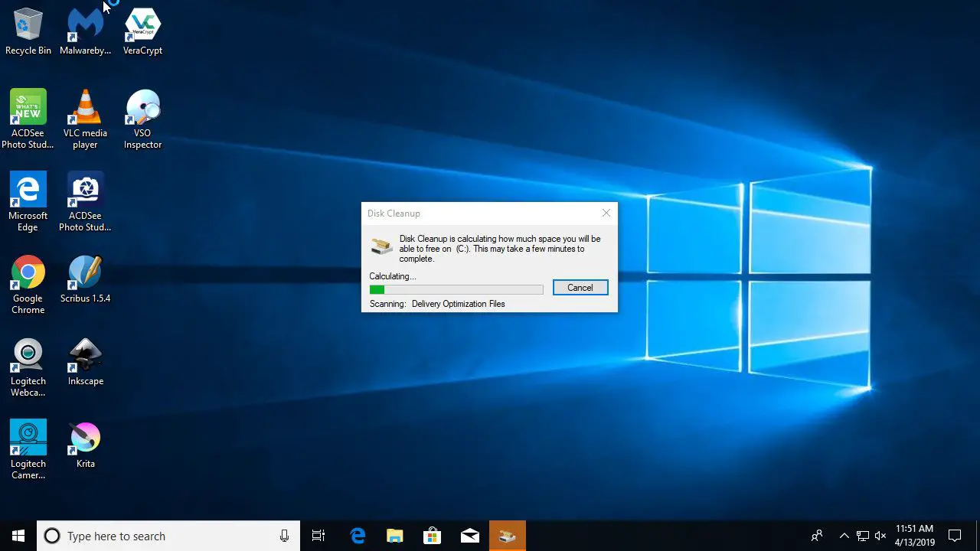
Task: Close the Disk Cleanup dialog
Action: [x=606, y=213]
